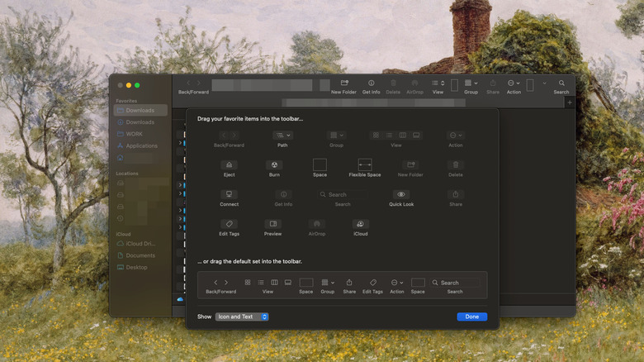Select Applications in the Finder sidebar

click(x=141, y=145)
